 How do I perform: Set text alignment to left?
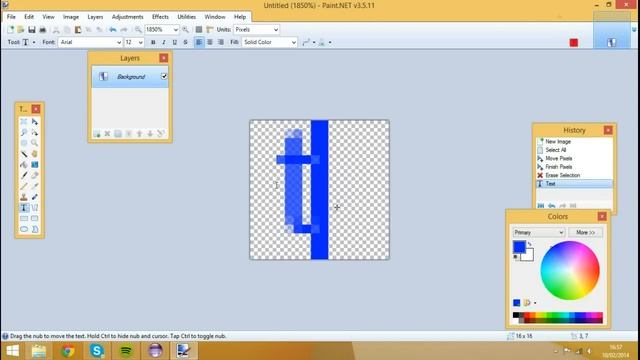pos(199,42)
